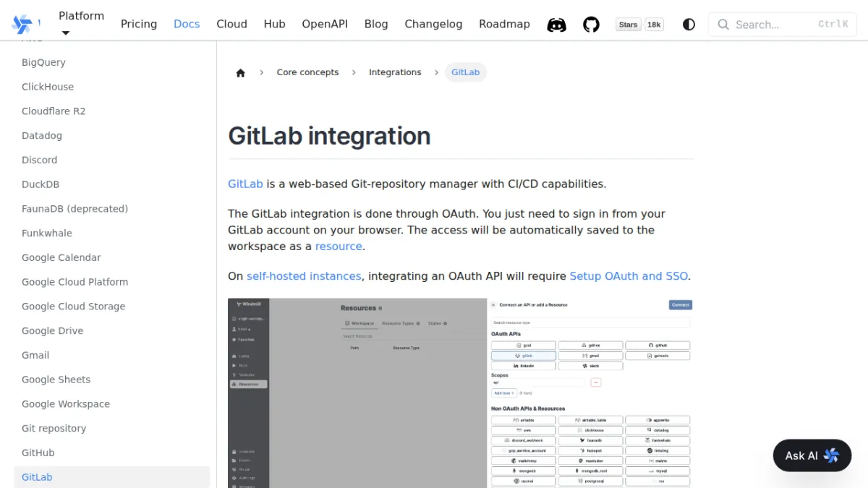Select Cloudflare R2 in sidebar

(111, 111)
